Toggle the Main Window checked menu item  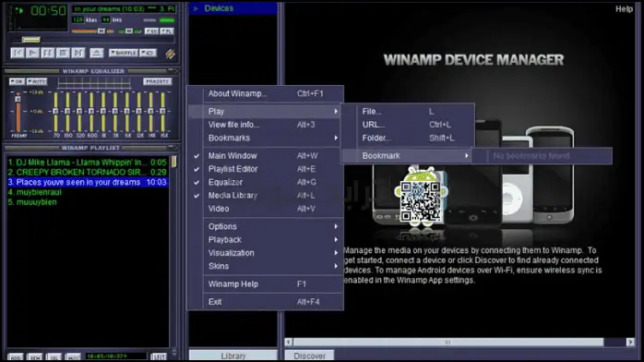(266, 156)
